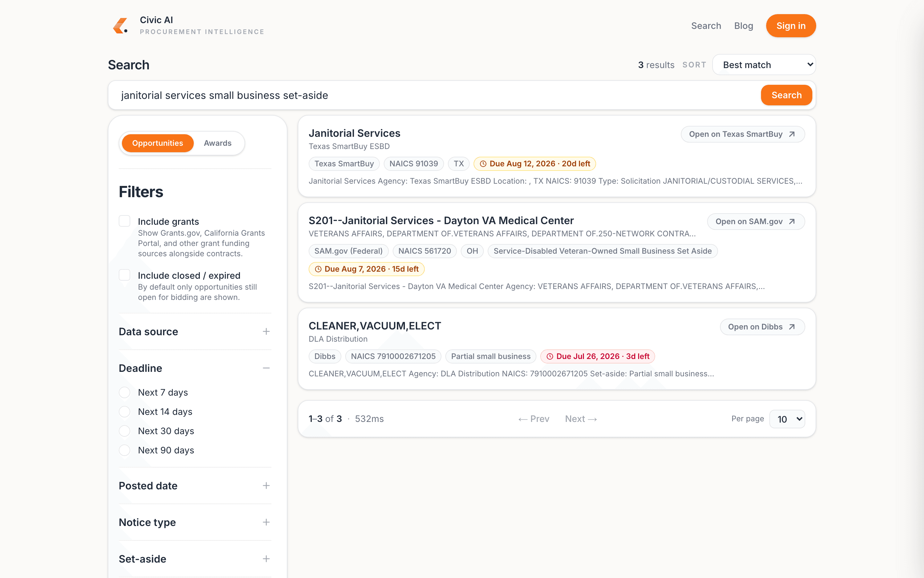Click the janitorial services search input field
The width and height of the screenshot is (924, 578).
click(434, 95)
